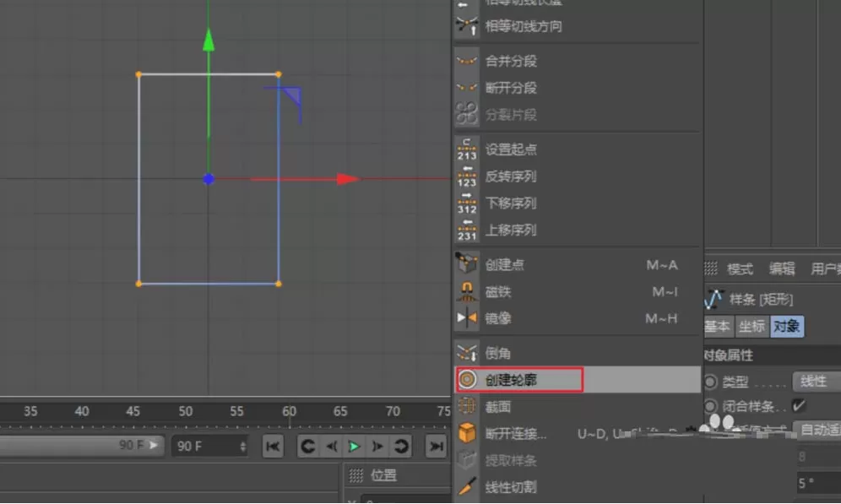
Task: Click the 相等切线方向 icon
Action: [x=467, y=25]
